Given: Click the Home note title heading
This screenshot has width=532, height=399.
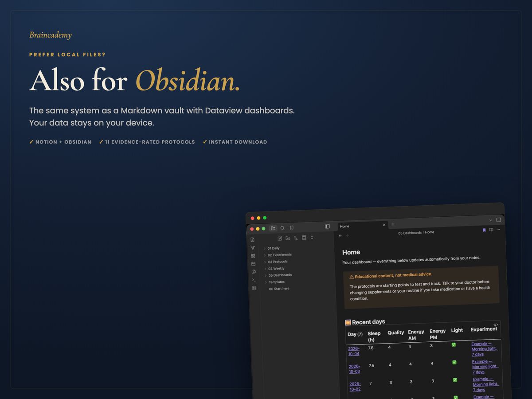Looking at the screenshot, I should click(x=351, y=252).
